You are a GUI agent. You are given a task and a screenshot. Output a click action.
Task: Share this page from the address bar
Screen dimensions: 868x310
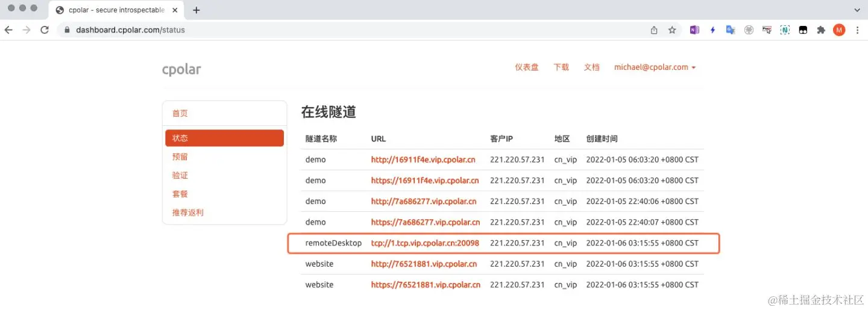[654, 30]
